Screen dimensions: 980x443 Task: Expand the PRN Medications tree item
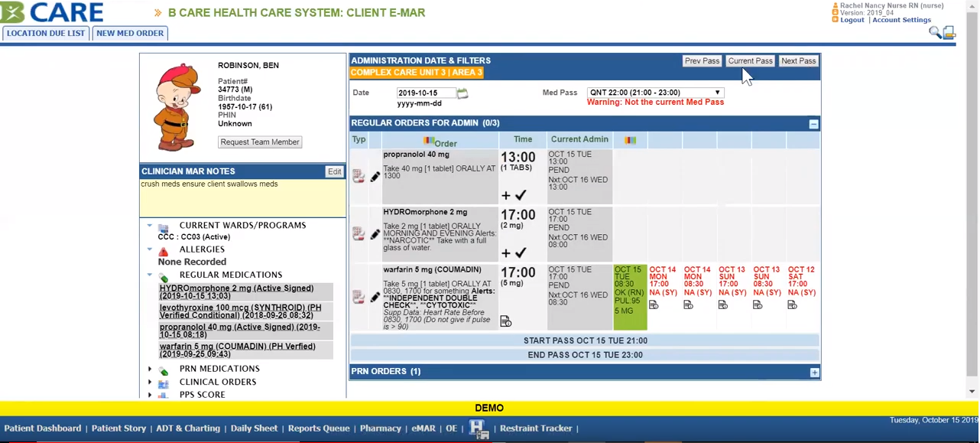coord(150,369)
